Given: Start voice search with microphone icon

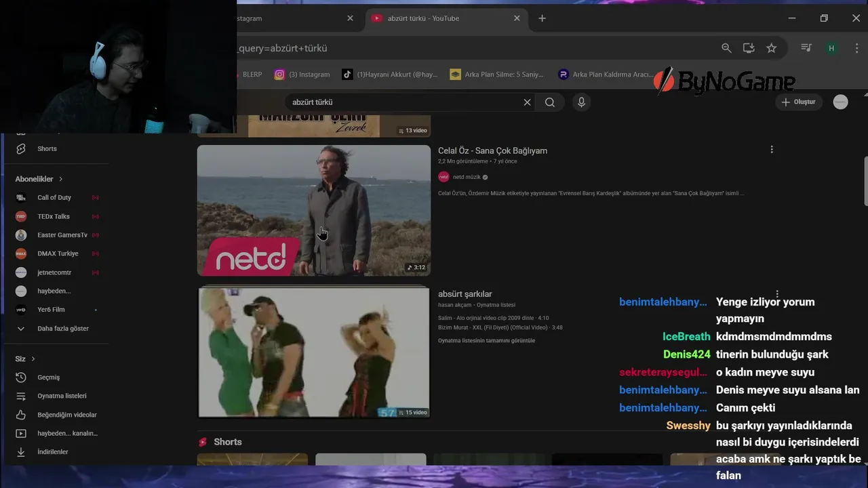Looking at the screenshot, I should (581, 102).
